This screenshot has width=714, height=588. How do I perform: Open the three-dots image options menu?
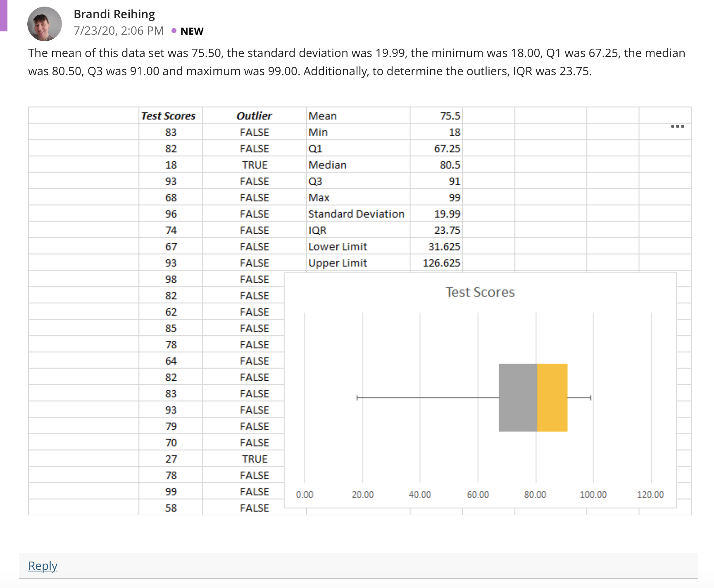[x=677, y=126]
